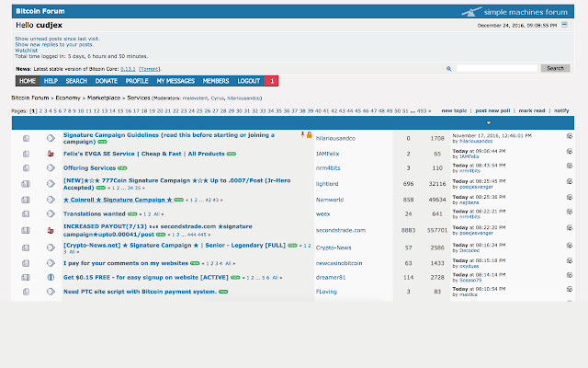Screen dimensions: 588x368
Task: Click the LOGOUT menu tab
Action: pos(248,81)
